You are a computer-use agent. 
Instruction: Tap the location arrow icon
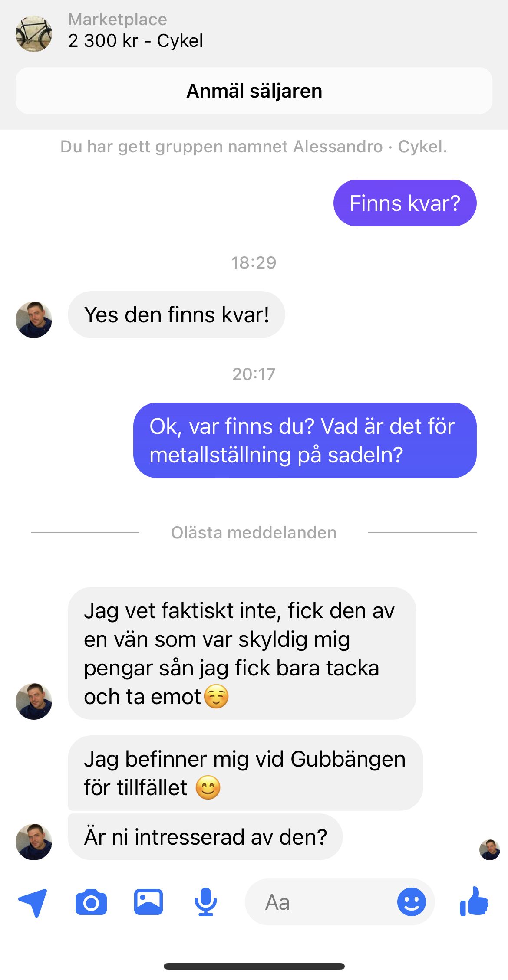click(x=33, y=902)
